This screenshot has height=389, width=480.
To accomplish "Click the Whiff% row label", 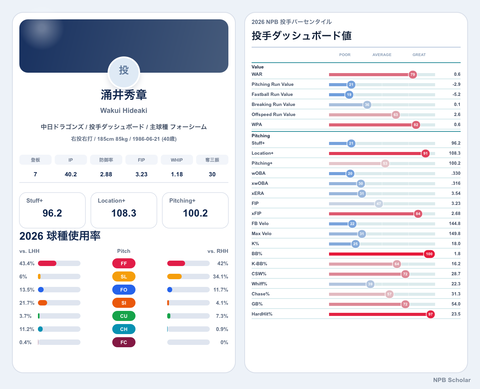I will point(259,284).
